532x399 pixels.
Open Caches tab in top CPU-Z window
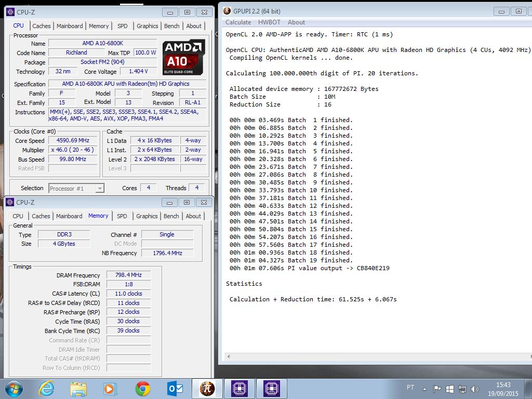tap(42, 26)
